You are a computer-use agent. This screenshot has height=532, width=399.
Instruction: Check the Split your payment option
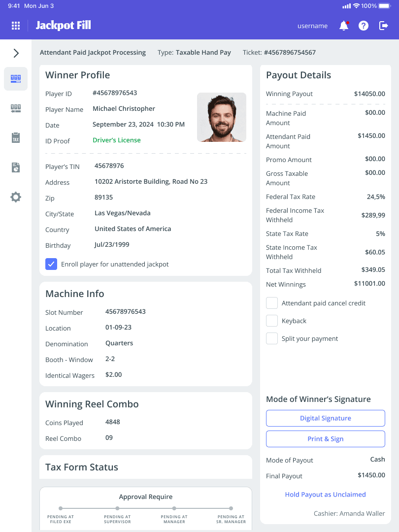tap(271, 338)
